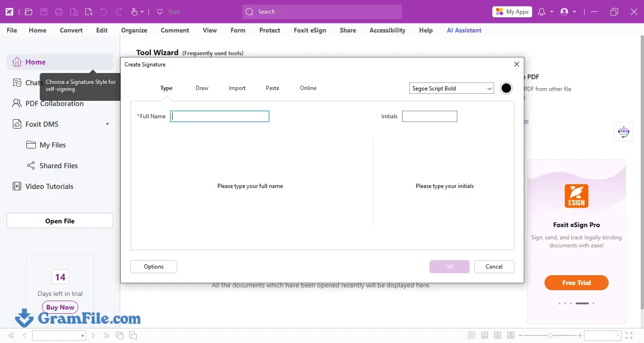Open Video Tutorials in the sidebar
Viewport: 644px width, 343px height.
pyautogui.click(x=43, y=187)
